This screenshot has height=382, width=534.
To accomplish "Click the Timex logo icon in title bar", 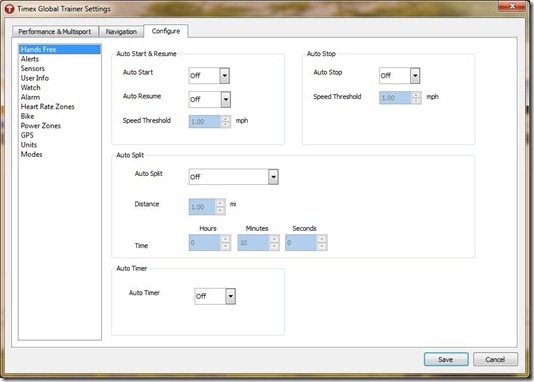I will (9, 9).
